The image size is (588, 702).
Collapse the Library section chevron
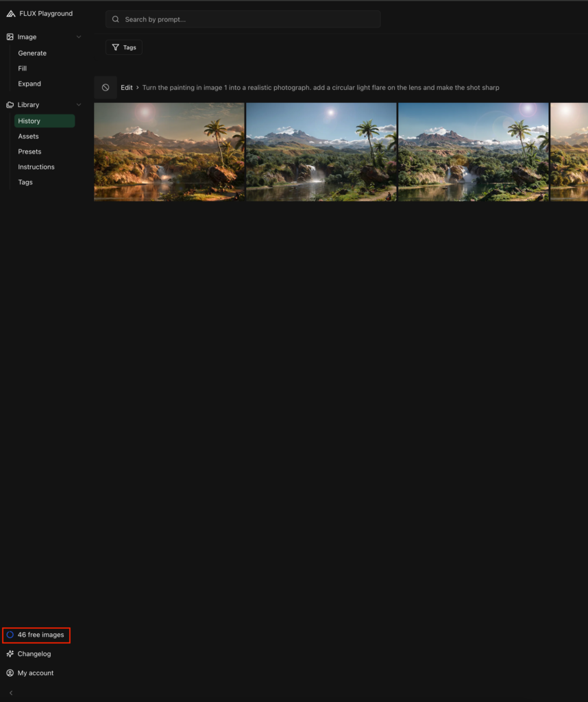[79, 105]
